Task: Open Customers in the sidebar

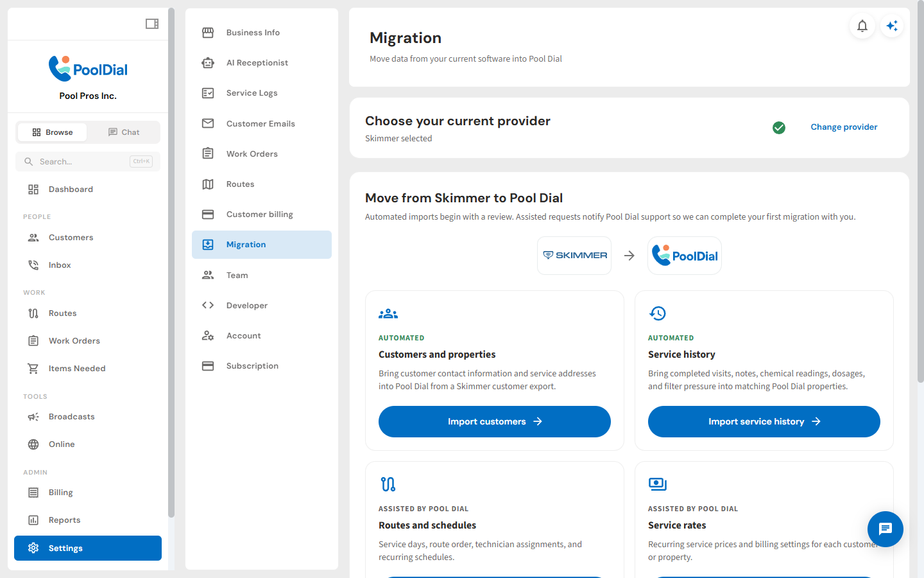Action: pos(88,238)
